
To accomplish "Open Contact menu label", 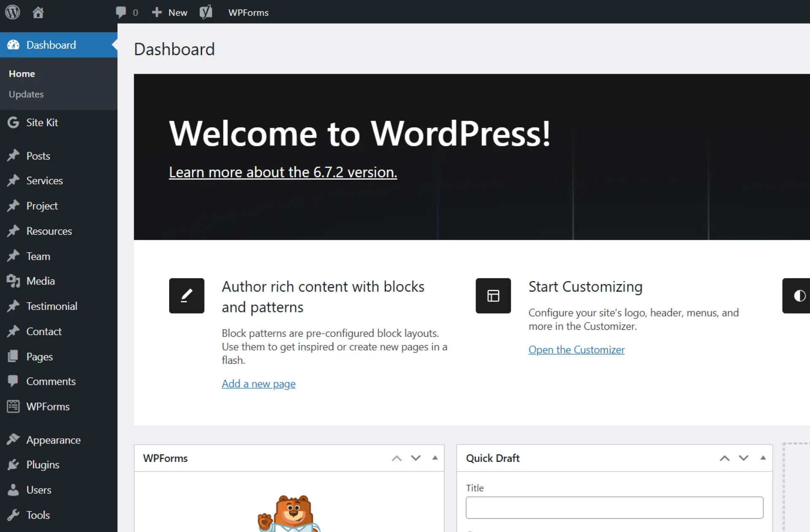I will 44,331.
